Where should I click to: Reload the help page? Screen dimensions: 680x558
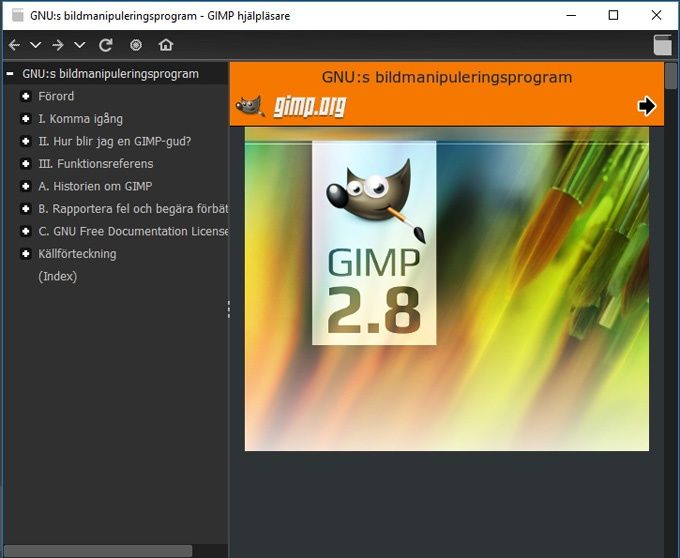point(106,45)
